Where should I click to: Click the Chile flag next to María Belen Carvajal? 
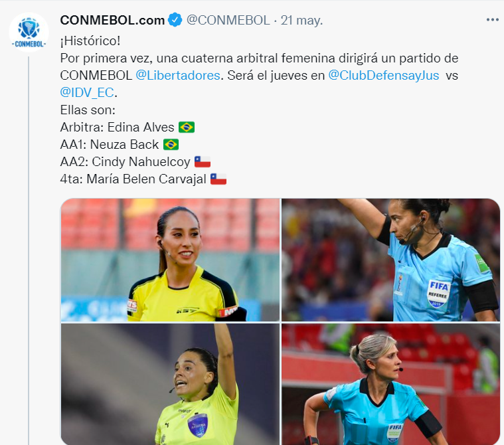pos(218,179)
